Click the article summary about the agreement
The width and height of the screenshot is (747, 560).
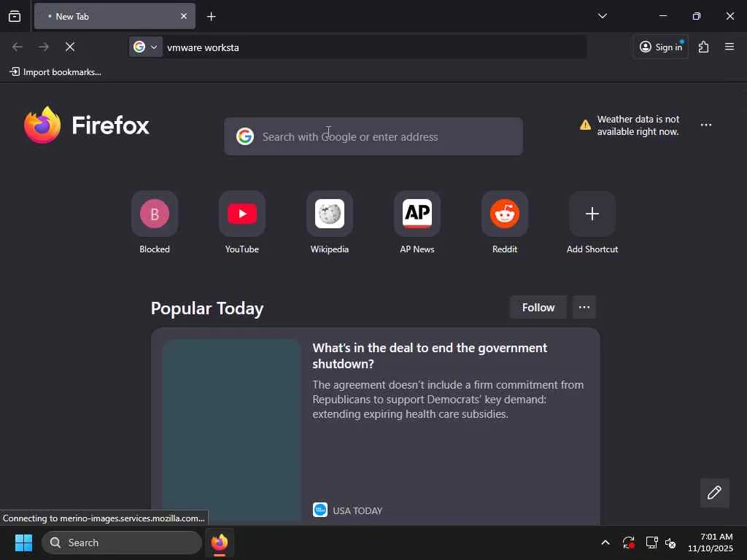click(448, 399)
